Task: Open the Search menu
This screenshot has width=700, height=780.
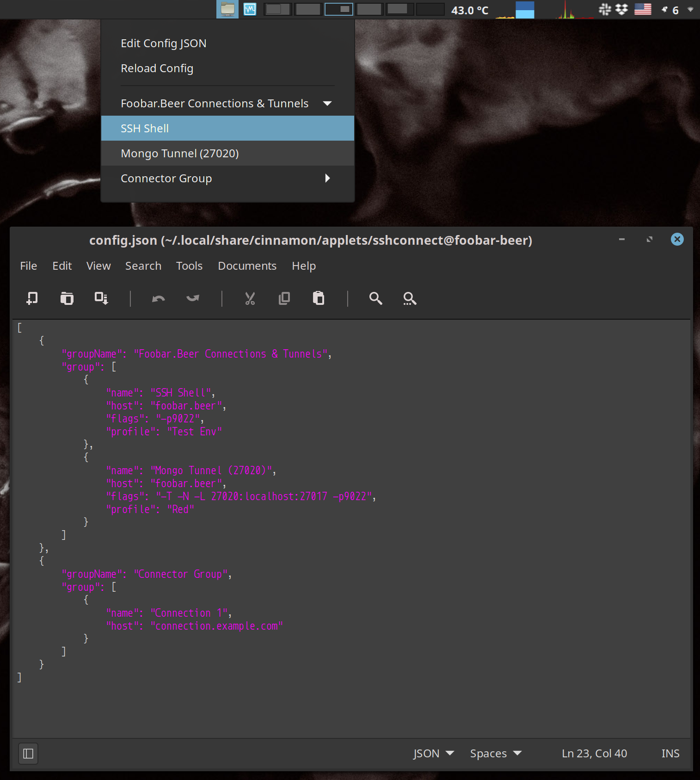Action: point(143,266)
